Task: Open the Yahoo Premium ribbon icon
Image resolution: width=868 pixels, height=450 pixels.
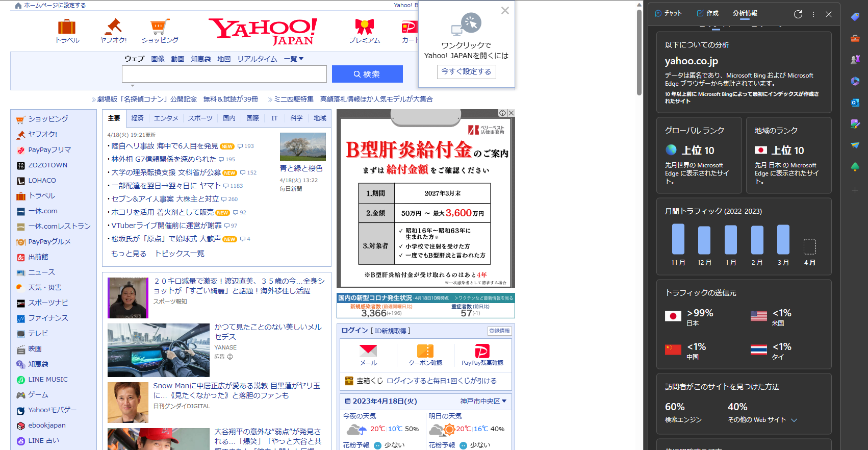Action: click(364, 27)
